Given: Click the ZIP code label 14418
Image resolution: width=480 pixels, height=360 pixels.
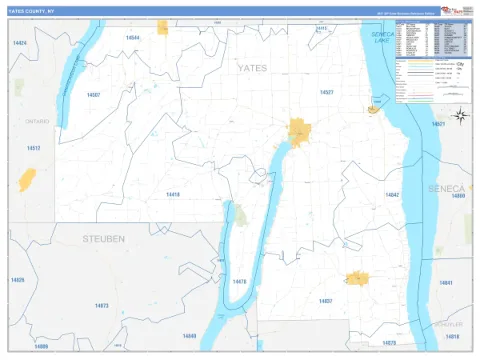Looking at the screenshot, I should point(173,194).
